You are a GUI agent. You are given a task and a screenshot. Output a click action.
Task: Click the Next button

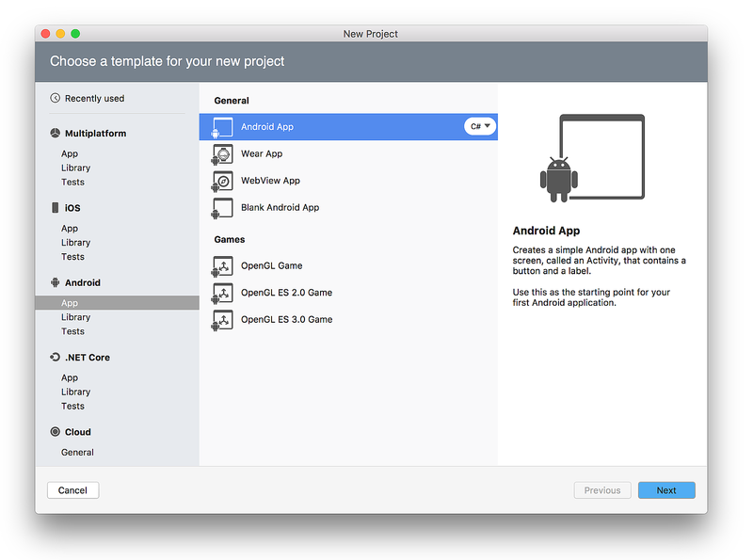pos(666,489)
